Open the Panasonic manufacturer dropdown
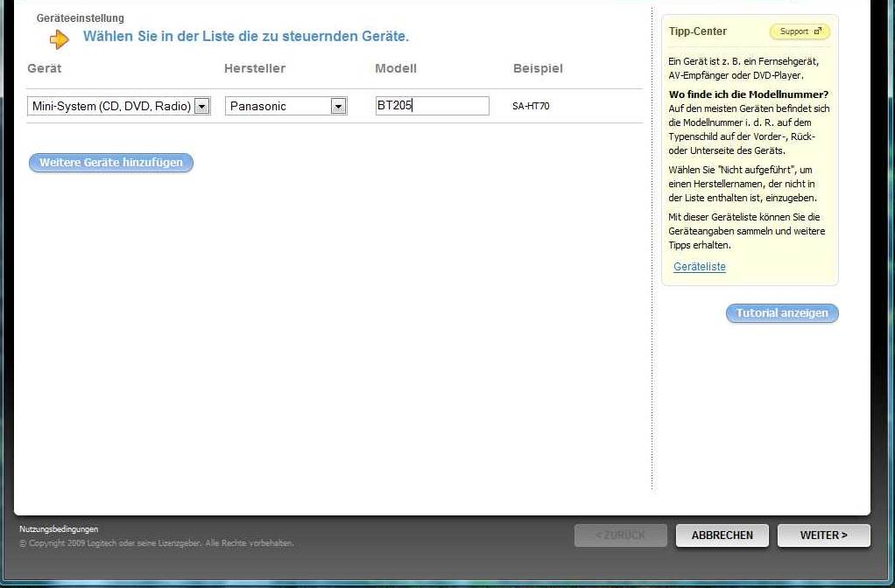The height and width of the screenshot is (588, 895). coord(338,106)
